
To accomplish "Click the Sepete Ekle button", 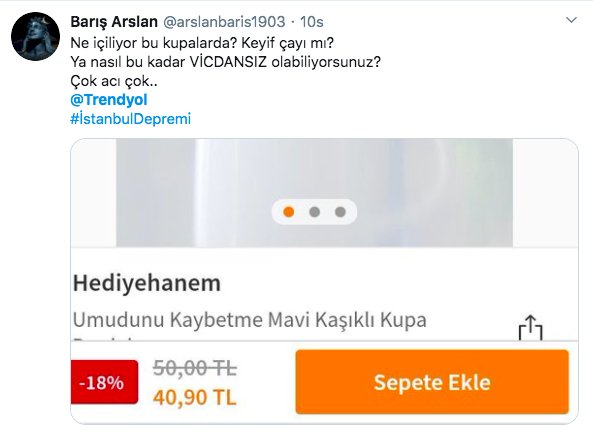I will (x=432, y=382).
